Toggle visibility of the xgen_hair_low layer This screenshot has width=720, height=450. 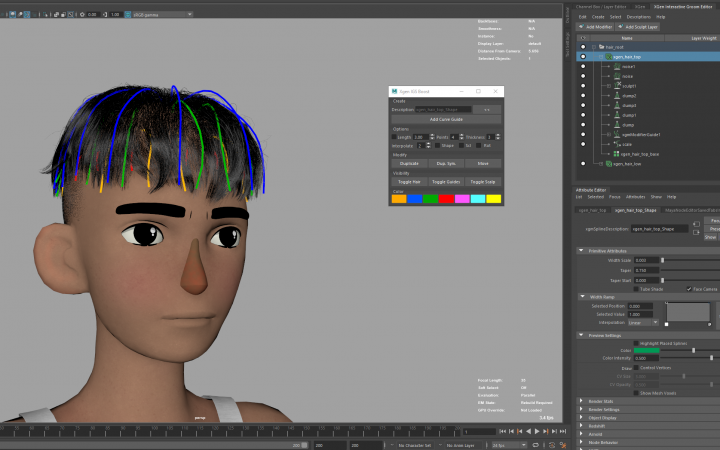pos(583,163)
